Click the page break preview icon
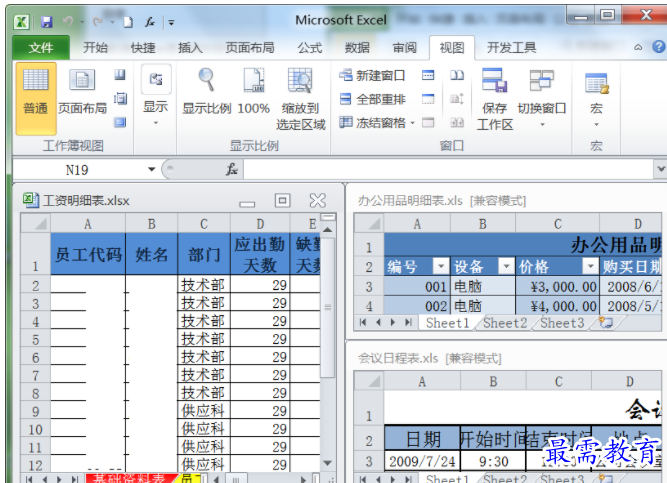The width and height of the screenshot is (667, 483). (x=120, y=75)
